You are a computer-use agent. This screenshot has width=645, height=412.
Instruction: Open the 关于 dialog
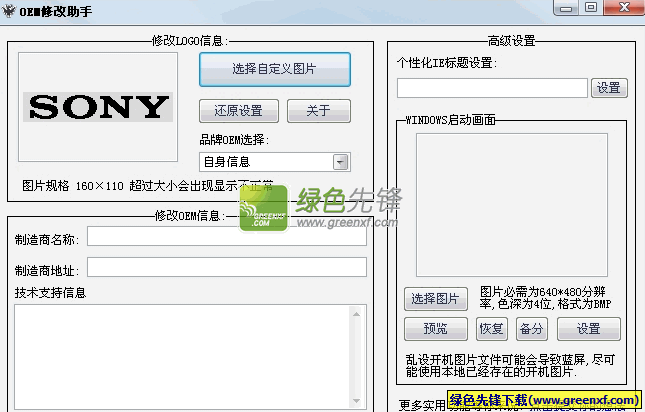319,111
